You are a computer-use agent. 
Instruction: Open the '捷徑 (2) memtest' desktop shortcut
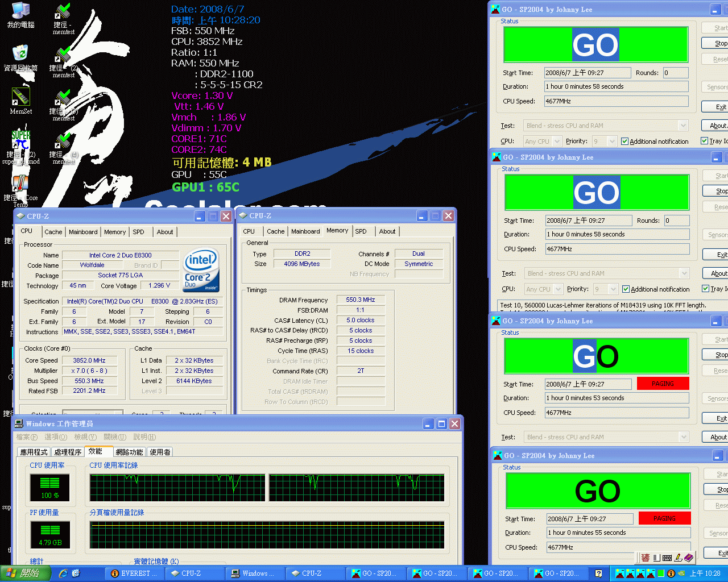click(64, 61)
